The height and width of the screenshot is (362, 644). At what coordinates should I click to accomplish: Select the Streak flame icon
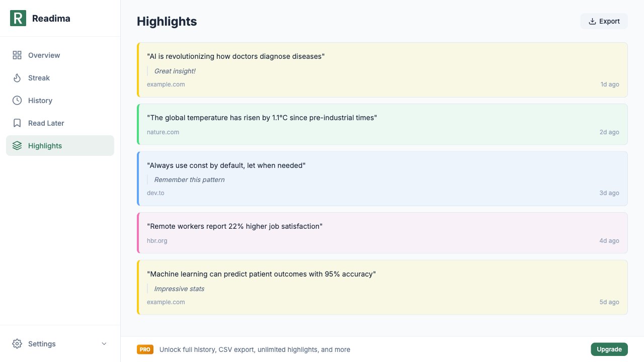pos(17,78)
